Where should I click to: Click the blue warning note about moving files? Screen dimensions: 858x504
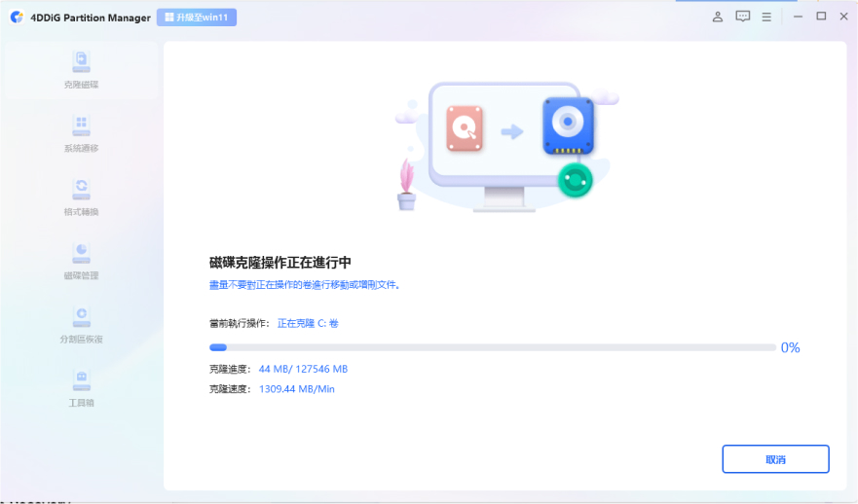click(x=304, y=285)
